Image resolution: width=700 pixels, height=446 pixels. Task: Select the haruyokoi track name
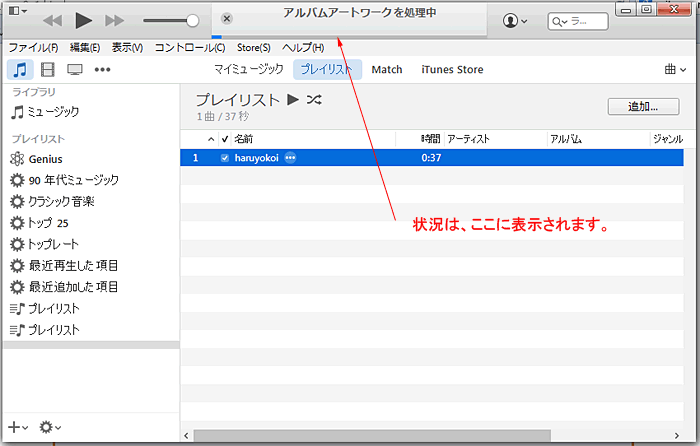pos(256,158)
